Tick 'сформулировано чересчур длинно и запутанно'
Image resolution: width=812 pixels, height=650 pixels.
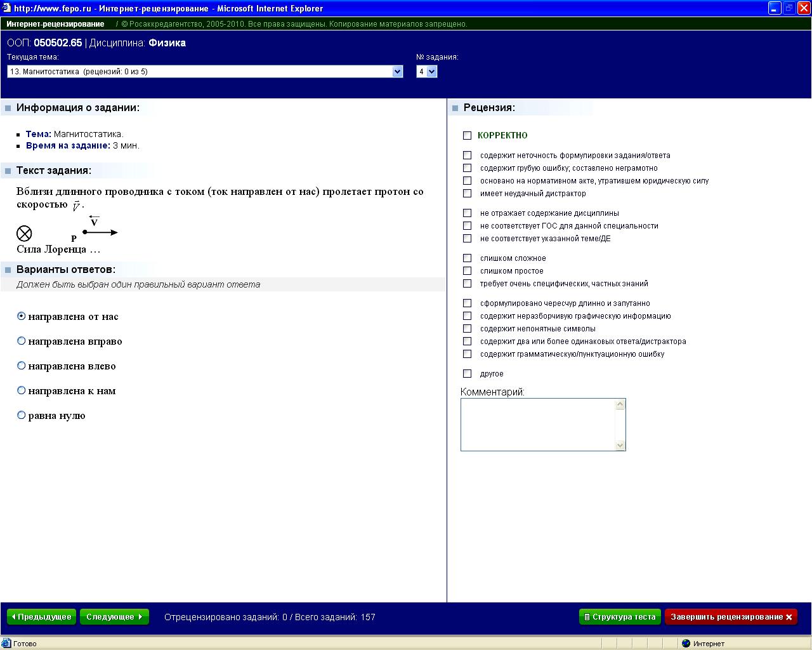click(468, 303)
